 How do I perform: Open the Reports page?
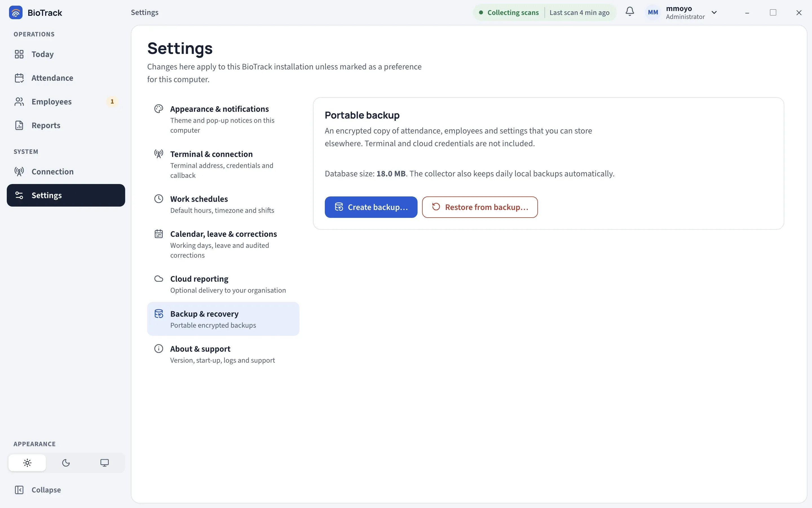tap(66, 125)
